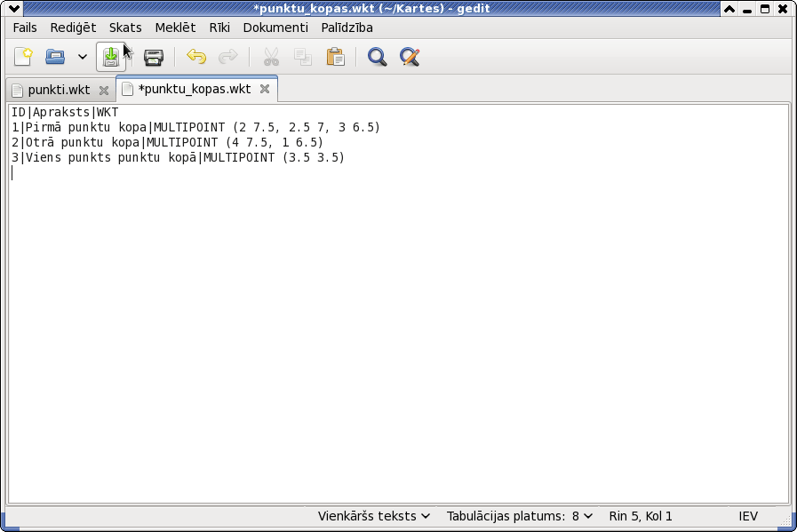797x532 pixels.
Task: Close the punkti.wkt tab
Action: pyautogui.click(x=104, y=91)
